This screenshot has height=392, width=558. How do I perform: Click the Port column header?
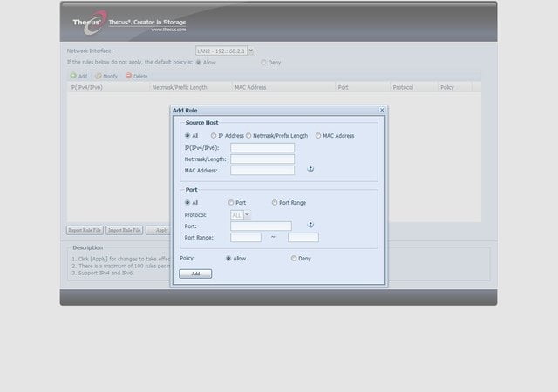point(363,87)
